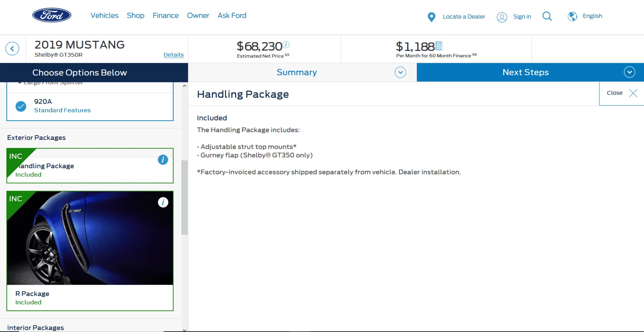Click the Details link
Screen dimensions: 644x332
click(x=174, y=55)
